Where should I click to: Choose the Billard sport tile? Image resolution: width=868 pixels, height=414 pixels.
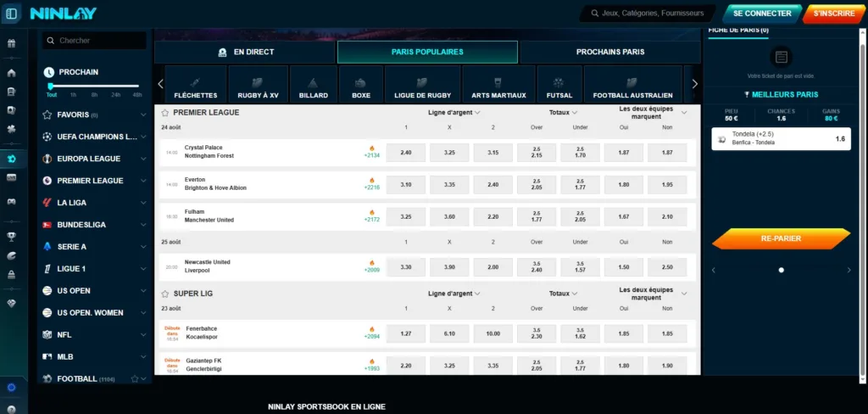[x=314, y=84]
